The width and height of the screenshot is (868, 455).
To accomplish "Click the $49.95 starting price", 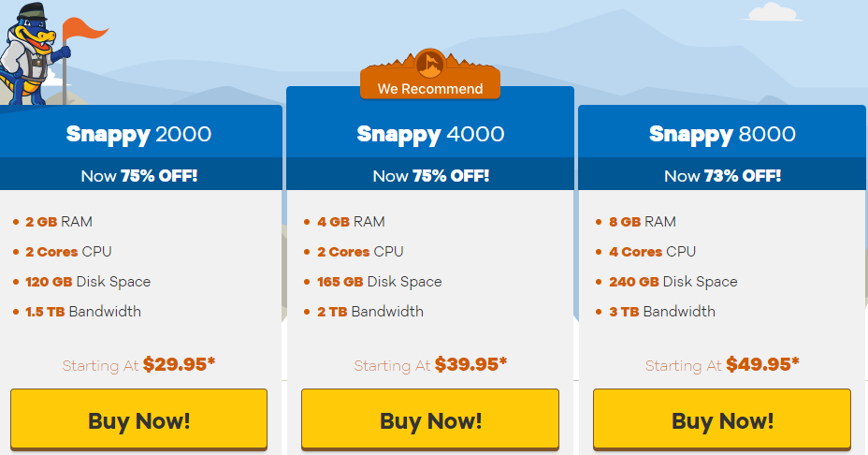I will (x=762, y=364).
